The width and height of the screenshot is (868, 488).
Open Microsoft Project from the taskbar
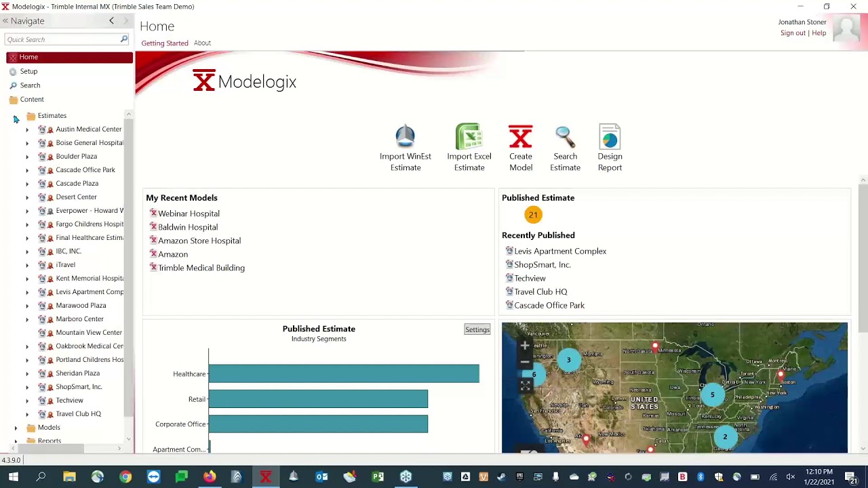(x=378, y=477)
